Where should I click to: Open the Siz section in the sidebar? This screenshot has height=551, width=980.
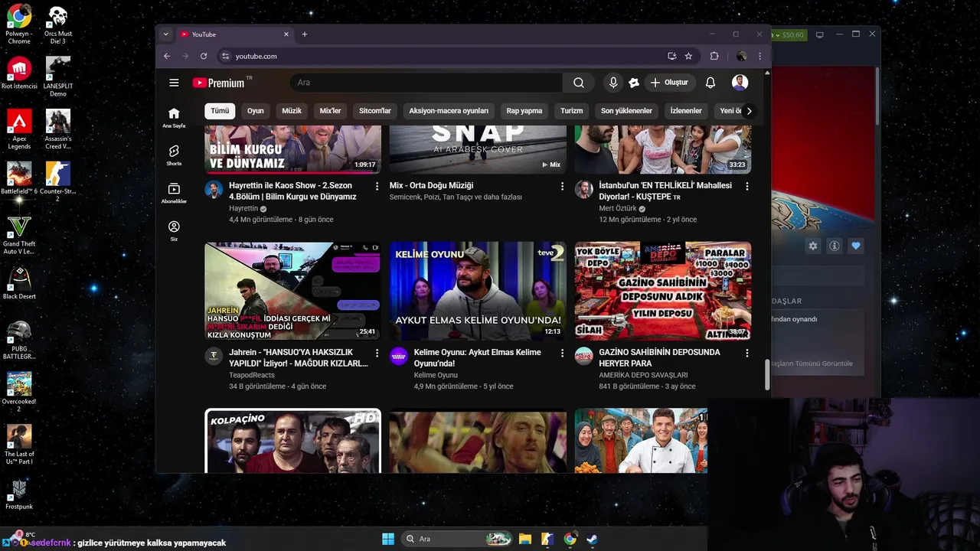point(174,230)
